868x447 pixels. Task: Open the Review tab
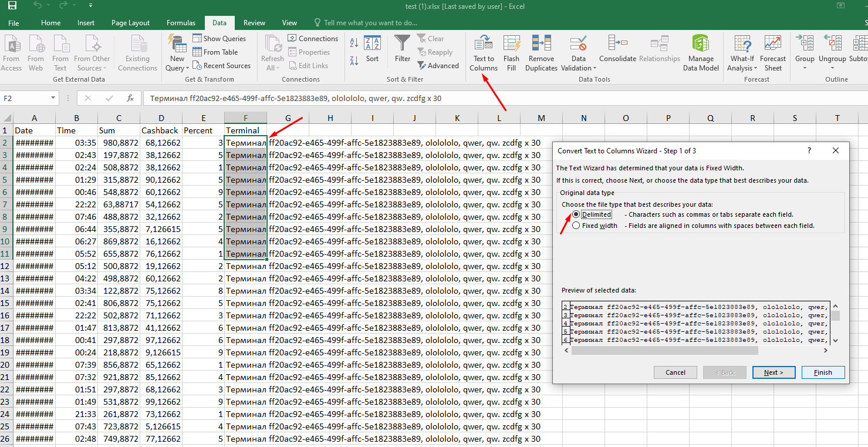[x=254, y=22]
